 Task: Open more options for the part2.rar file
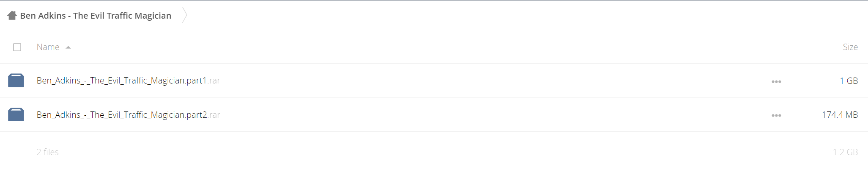tap(776, 115)
